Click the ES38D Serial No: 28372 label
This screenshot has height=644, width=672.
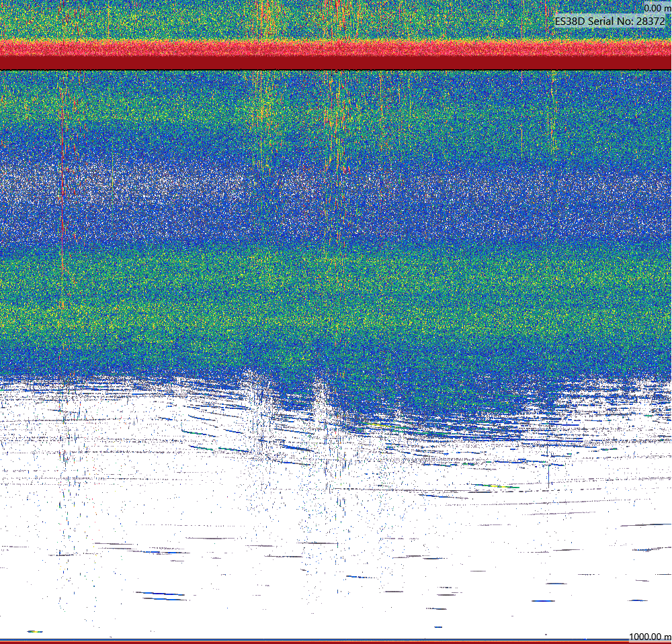(610, 21)
